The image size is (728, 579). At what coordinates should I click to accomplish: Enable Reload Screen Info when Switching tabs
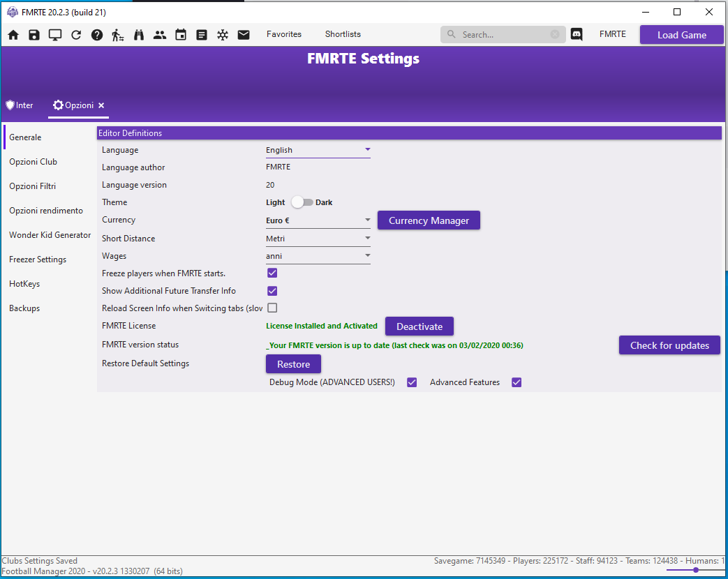coord(272,308)
